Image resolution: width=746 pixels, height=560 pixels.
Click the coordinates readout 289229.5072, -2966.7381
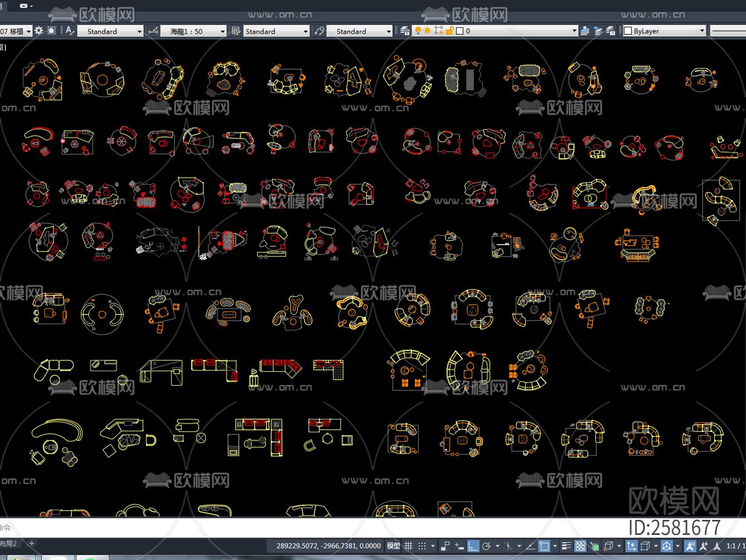coord(328,546)
